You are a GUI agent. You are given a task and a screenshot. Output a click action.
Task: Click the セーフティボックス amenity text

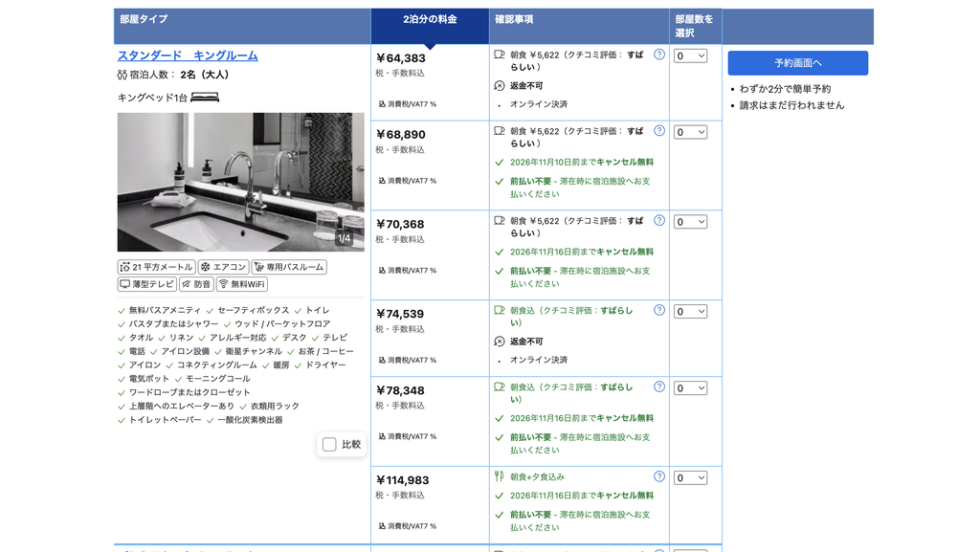coord(253,310)
